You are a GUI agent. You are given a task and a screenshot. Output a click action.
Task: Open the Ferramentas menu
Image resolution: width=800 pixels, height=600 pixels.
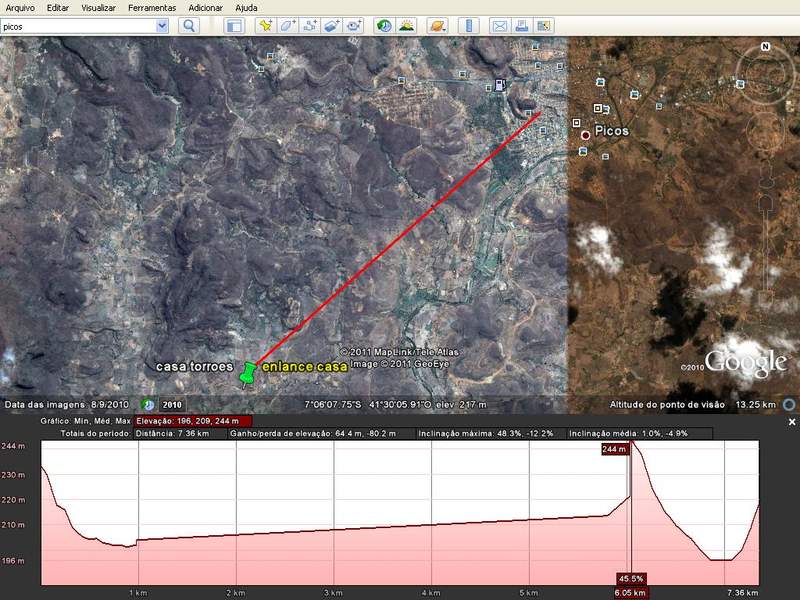152,8
